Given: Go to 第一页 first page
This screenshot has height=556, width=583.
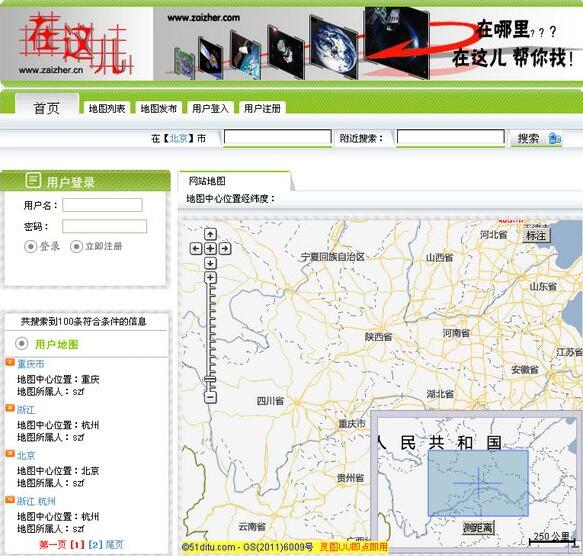Looking at the screenshot, I should pos(53,545).
